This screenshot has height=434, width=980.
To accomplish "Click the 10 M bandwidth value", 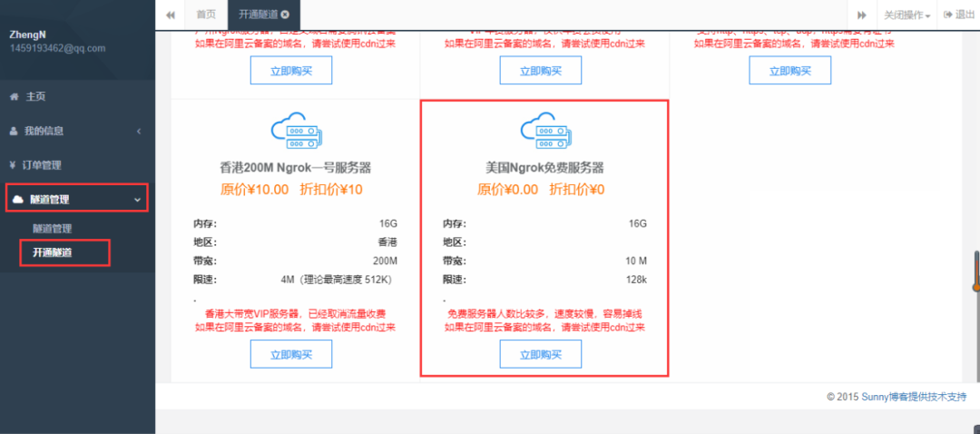I will pos(636,261).
